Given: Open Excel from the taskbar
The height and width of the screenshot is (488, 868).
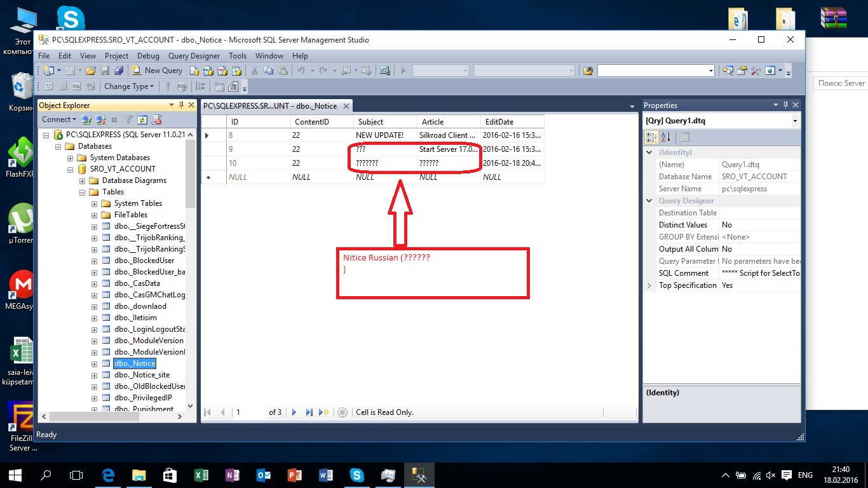Looking at the screenshot, I should 200,475.
